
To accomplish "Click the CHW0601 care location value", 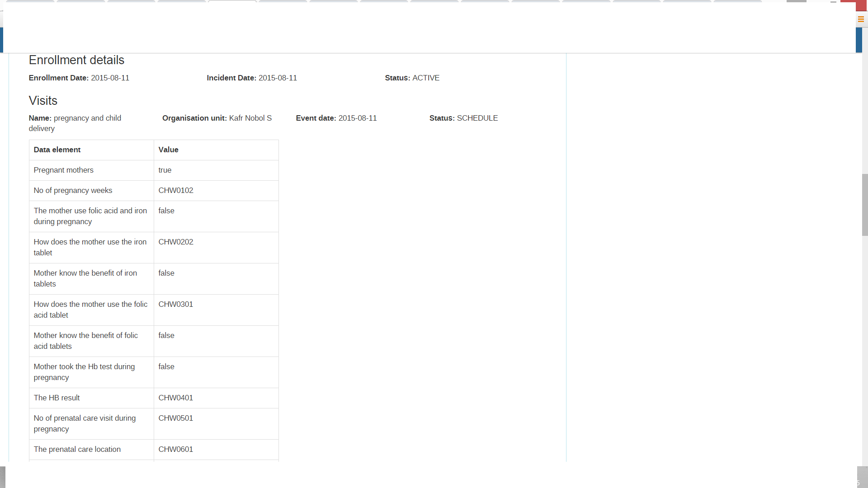I will [x=175, y=450].
